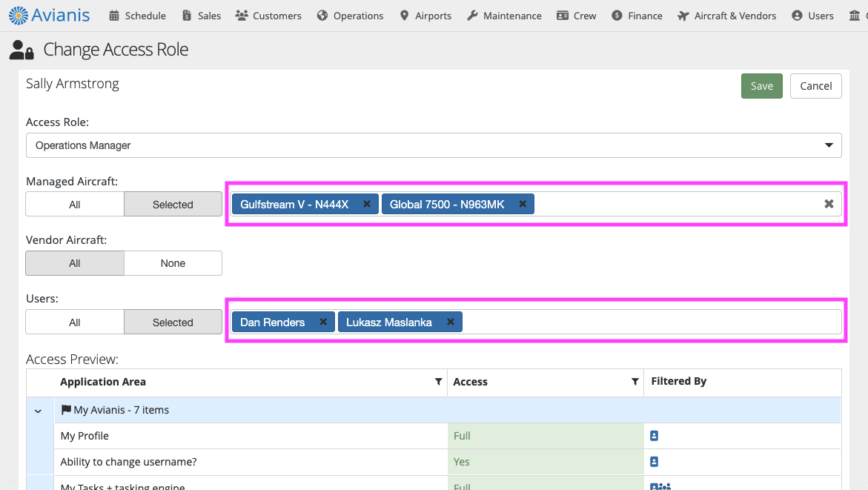Screen dimensions: 868x490
Task: Open the Maintenance menu
Action: pyautogui.click(x=504, y=16)
